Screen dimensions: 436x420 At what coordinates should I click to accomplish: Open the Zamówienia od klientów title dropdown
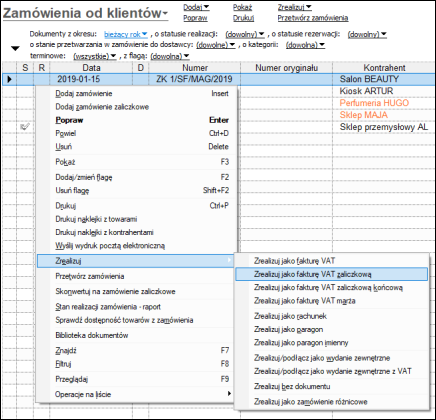click(85, 13)
